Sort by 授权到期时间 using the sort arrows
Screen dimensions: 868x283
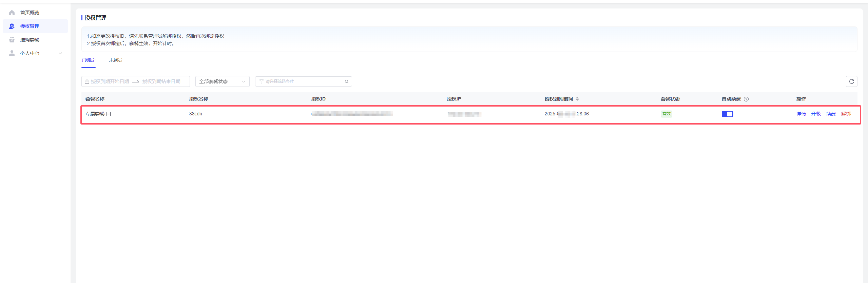577,99
